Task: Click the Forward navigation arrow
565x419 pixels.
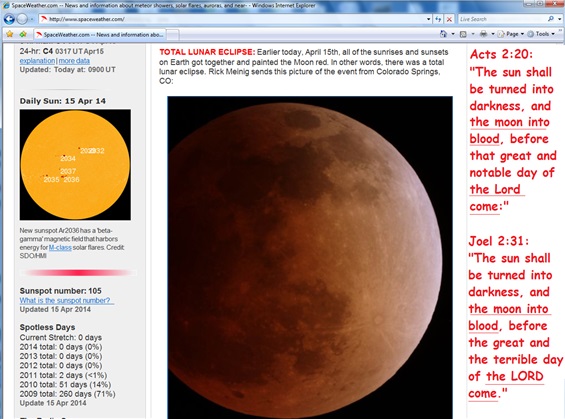Action: pyautogui.click(x=22, y=19)
